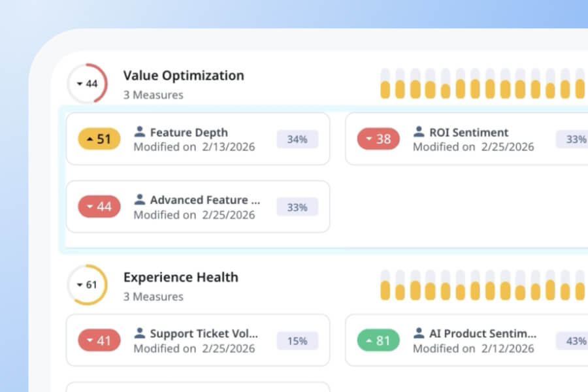The height and width of the screenshot is (392, 588).
Task: Click the yellow 51 score badge
Action: coord(99,139)
